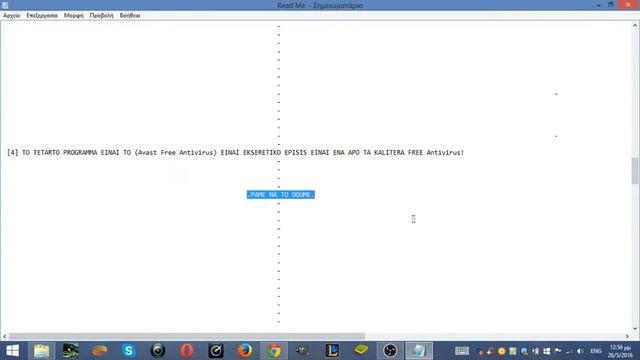The height and width of the screenshot is (360, 640).
Task: Open the round camera lens app icon
Action: click(x=158, y=351)
